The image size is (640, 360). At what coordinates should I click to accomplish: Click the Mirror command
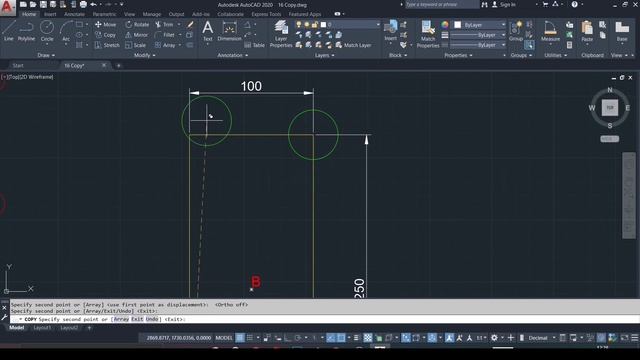(x=136, y=35)
